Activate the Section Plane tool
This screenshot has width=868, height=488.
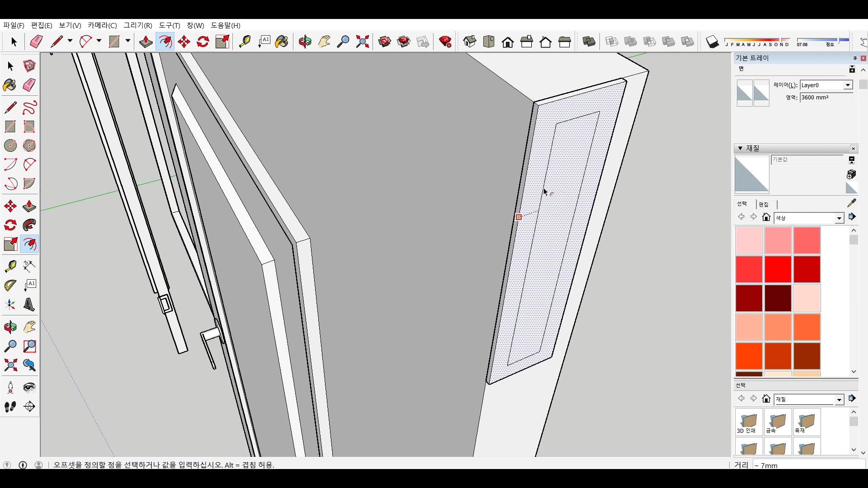click(x=29, y=407)
